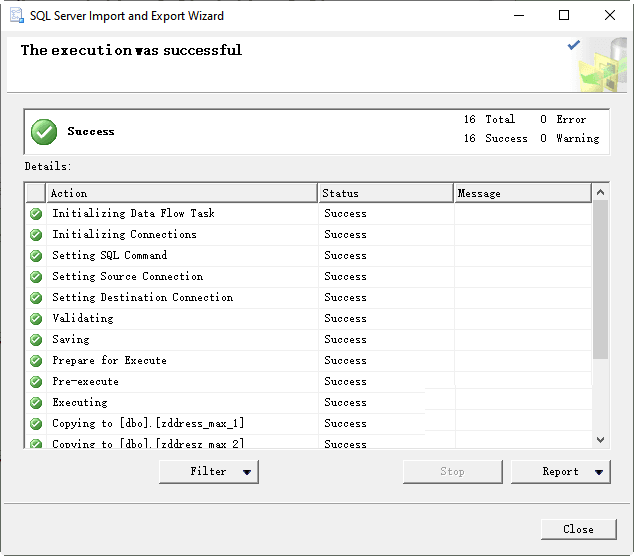
Task: Click the Message column header
Action: pyautogui.click(x=522, y=193)
